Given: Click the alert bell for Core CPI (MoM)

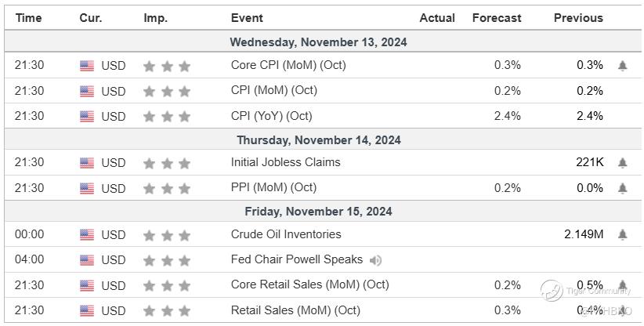Looking at the screenshot, I should point(623,66).
